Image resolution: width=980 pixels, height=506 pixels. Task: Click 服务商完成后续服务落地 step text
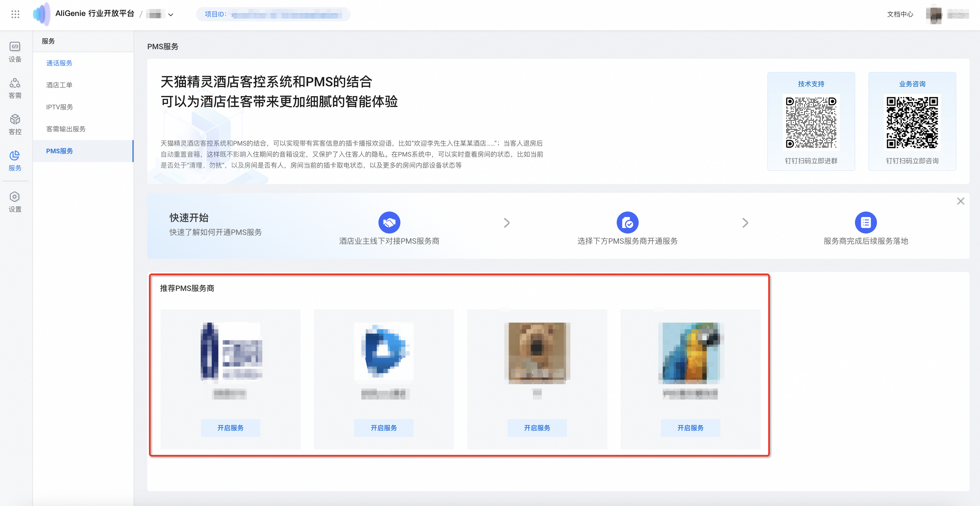coord(865,241)
